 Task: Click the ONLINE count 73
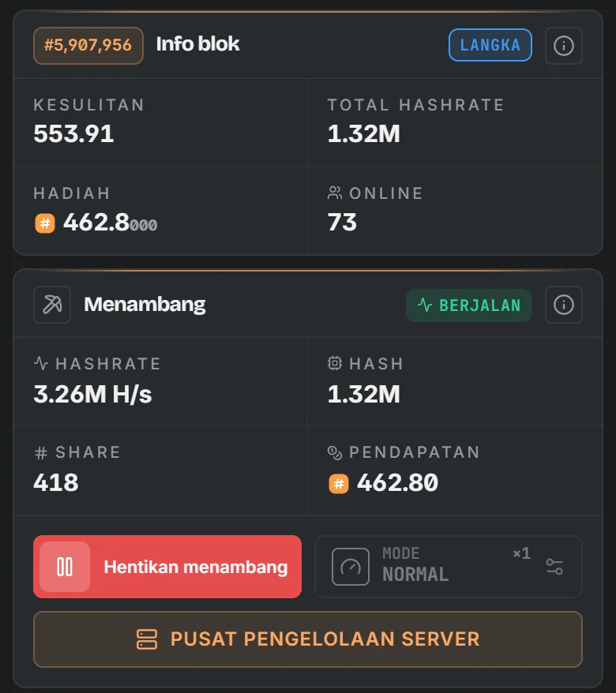point(342,223)
